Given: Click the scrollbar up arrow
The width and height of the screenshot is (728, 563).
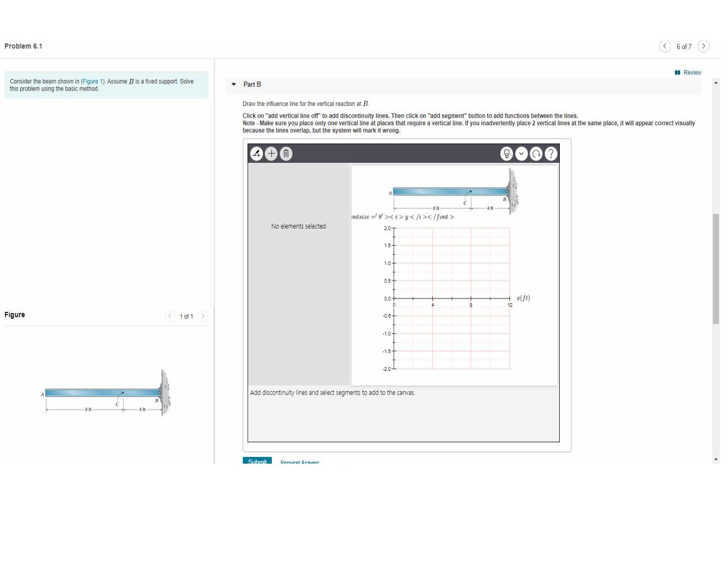Looking at the screenshot, I should [x=716, y=82].
